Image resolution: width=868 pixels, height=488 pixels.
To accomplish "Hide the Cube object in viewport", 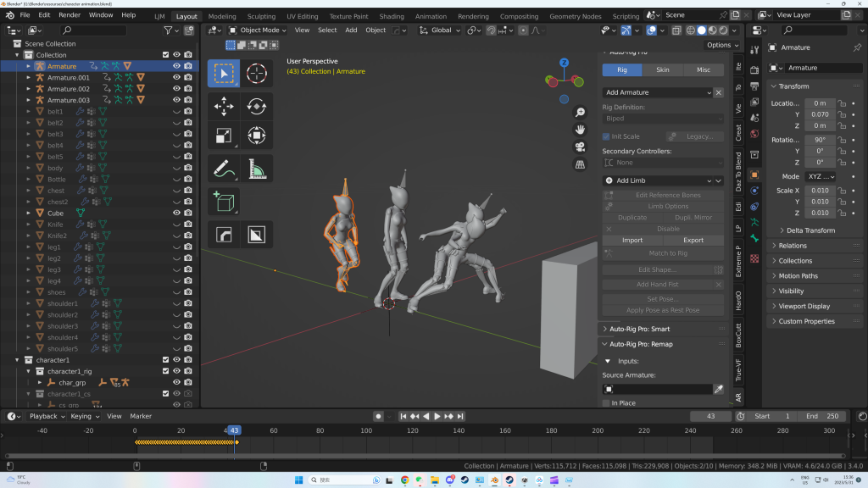I will tap(176, 213).
